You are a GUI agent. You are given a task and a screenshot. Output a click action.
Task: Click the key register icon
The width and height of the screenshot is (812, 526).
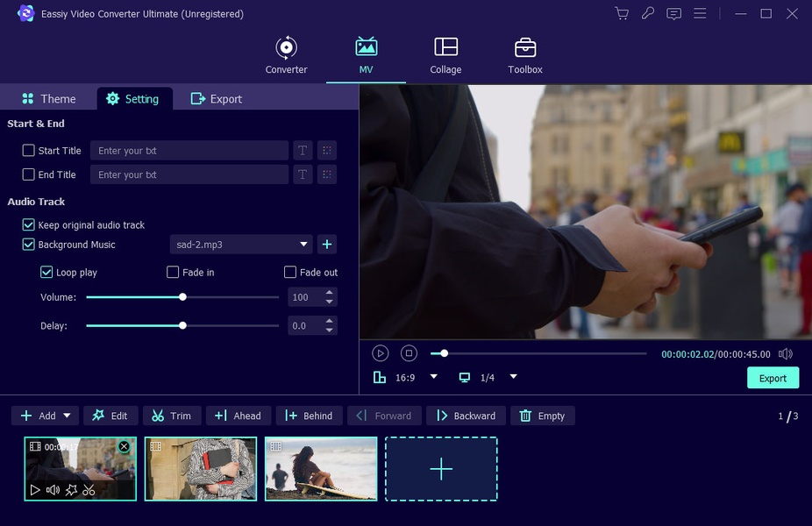coord(647,13)
